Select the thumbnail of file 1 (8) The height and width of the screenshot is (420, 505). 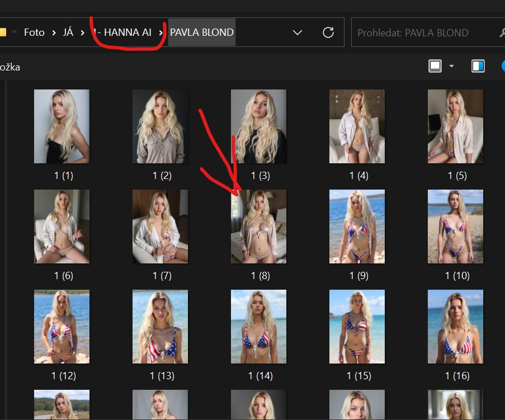tap(258, 226)
